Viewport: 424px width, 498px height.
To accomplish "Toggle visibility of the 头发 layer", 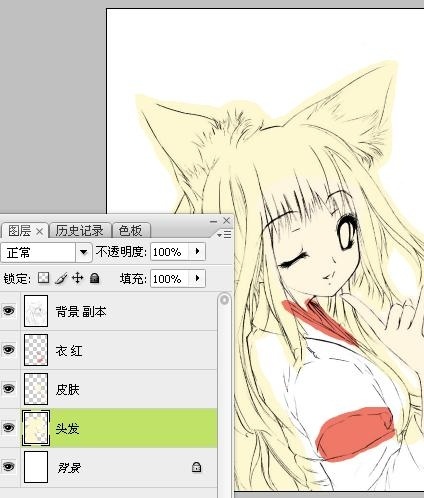I will [9, 427].
